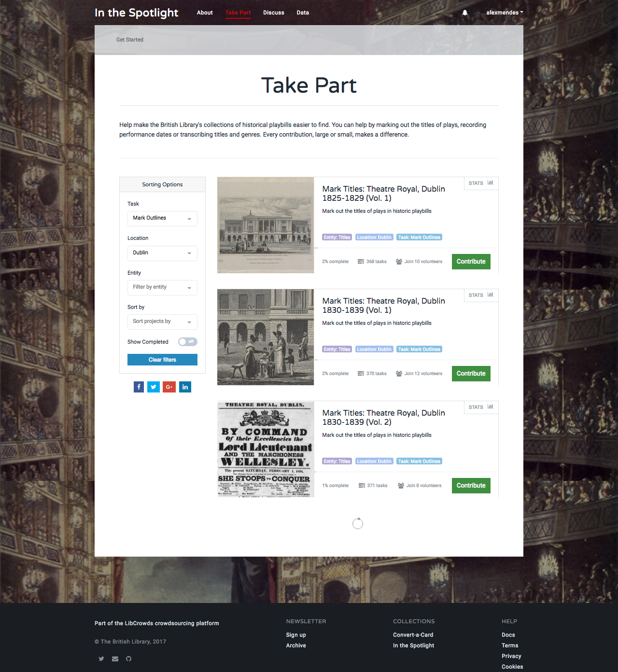
Task: Click the STATS chart icon on the first project
Action: point(491,183)
